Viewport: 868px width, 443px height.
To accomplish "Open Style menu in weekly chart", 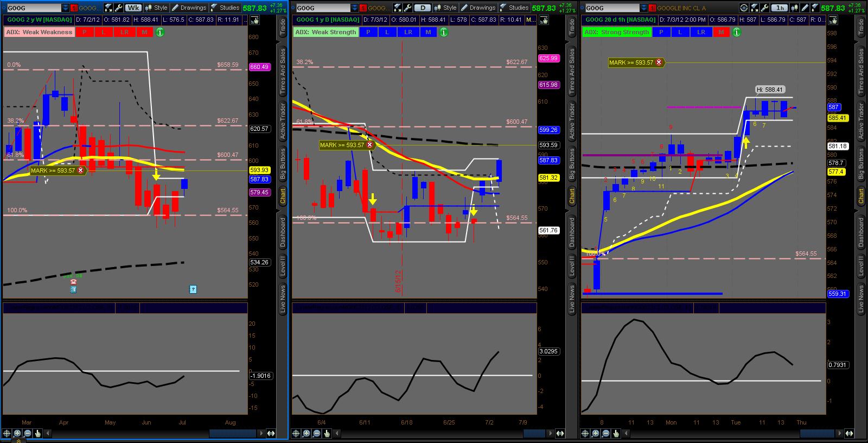I will tap(156, 8).
